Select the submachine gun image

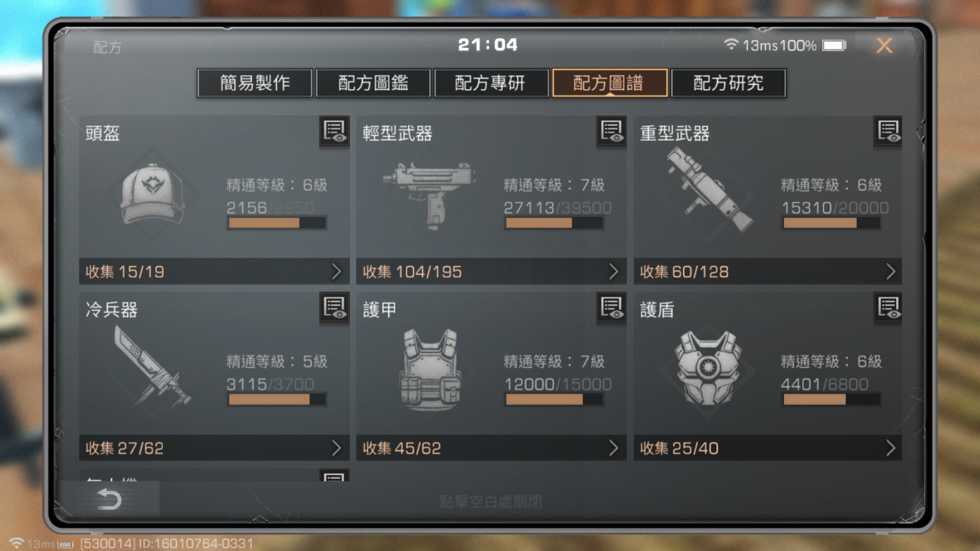[430, 194]
